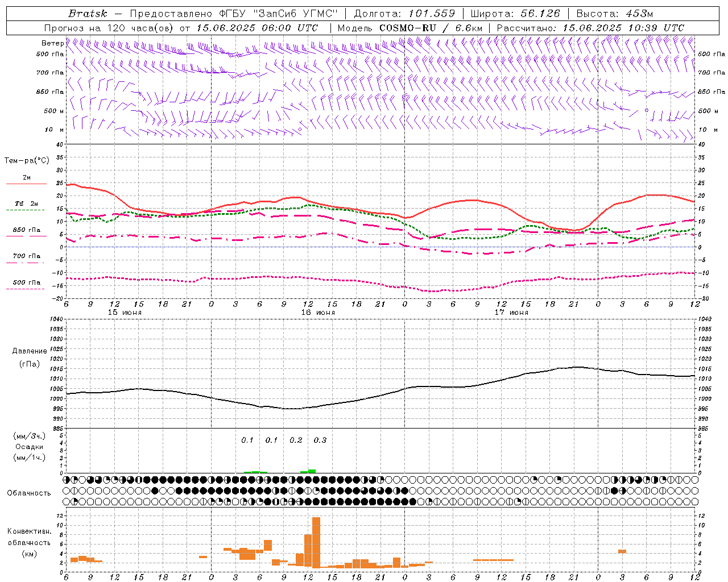Click the '15 июня' date label
Image resolution: width=728 pixels, height=582 pixels.
[125, 313]
